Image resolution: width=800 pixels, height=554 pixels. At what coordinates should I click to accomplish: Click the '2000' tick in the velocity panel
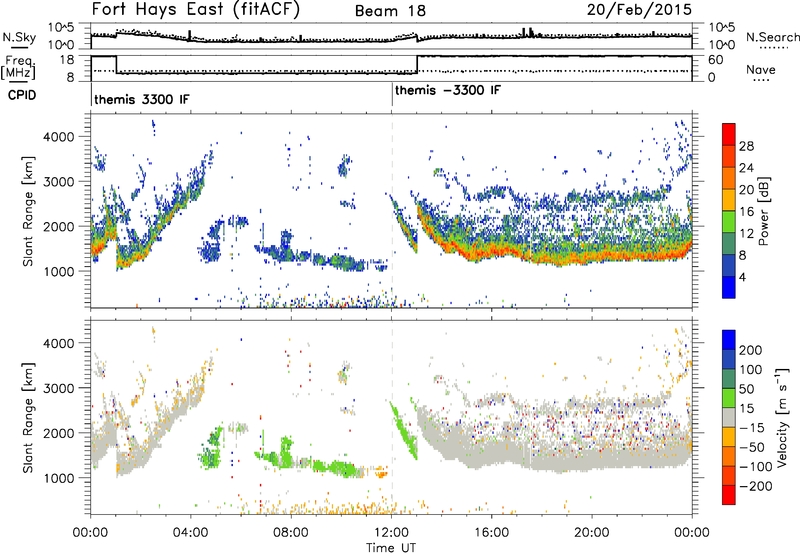(58, 433)
